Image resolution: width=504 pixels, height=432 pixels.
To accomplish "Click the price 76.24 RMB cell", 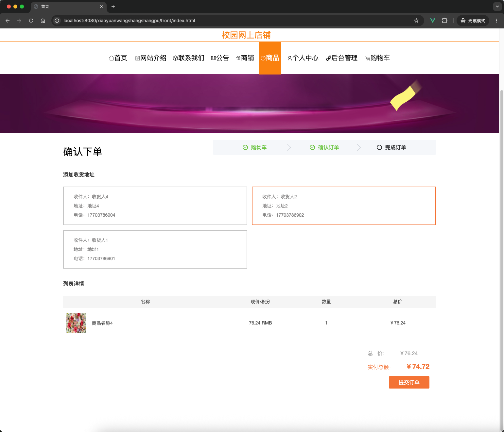I will click(260, 323).
